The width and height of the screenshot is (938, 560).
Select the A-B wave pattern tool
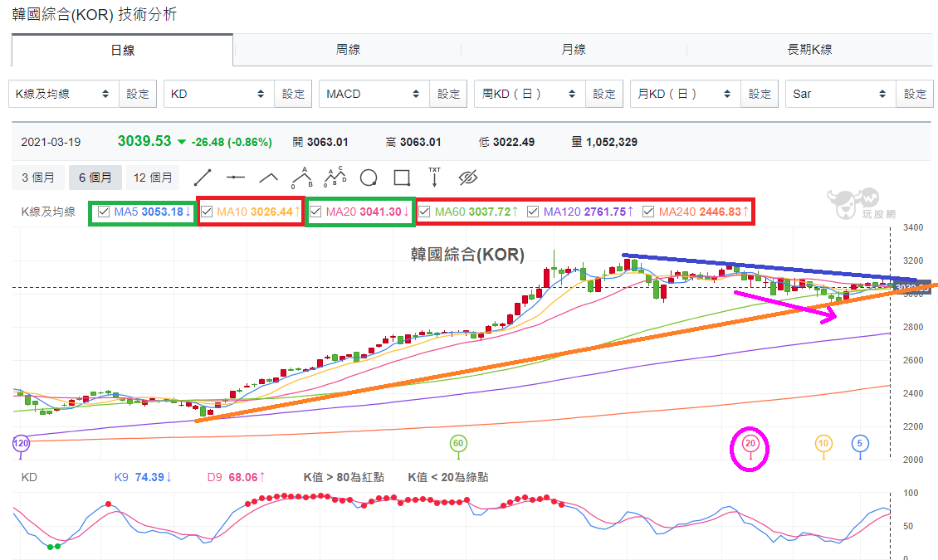click(x=302, y=178)
